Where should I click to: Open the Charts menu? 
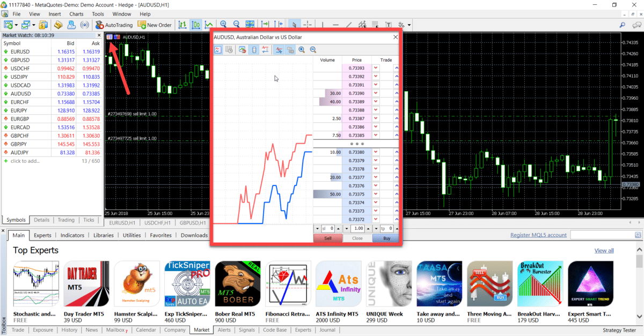[76, 13]
